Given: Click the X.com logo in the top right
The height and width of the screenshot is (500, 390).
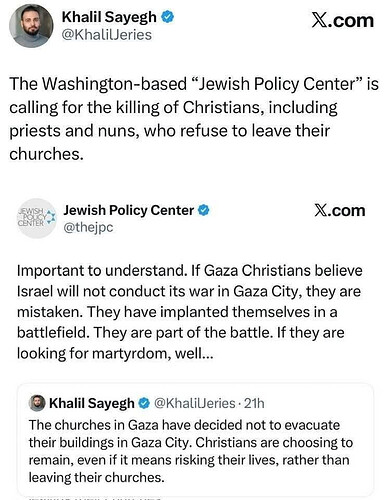Looking at the screenshot, I should [343, 21].
